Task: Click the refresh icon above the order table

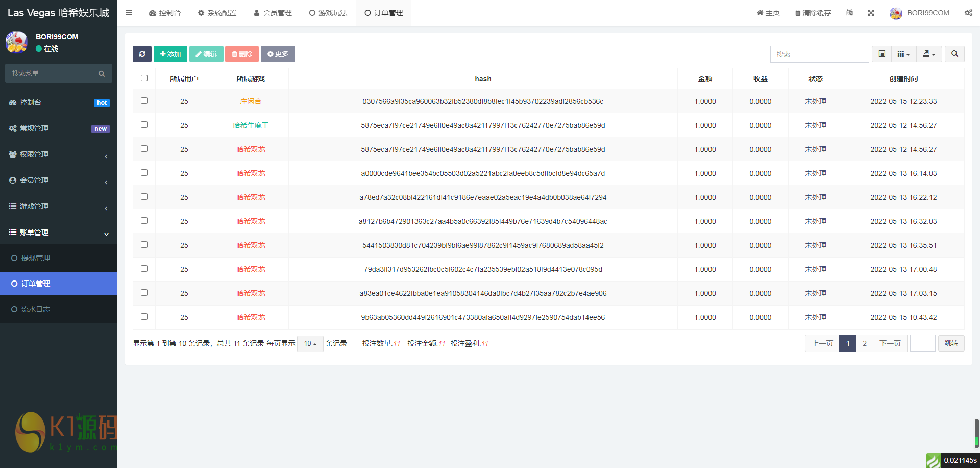Action: (x=142, y=54)
